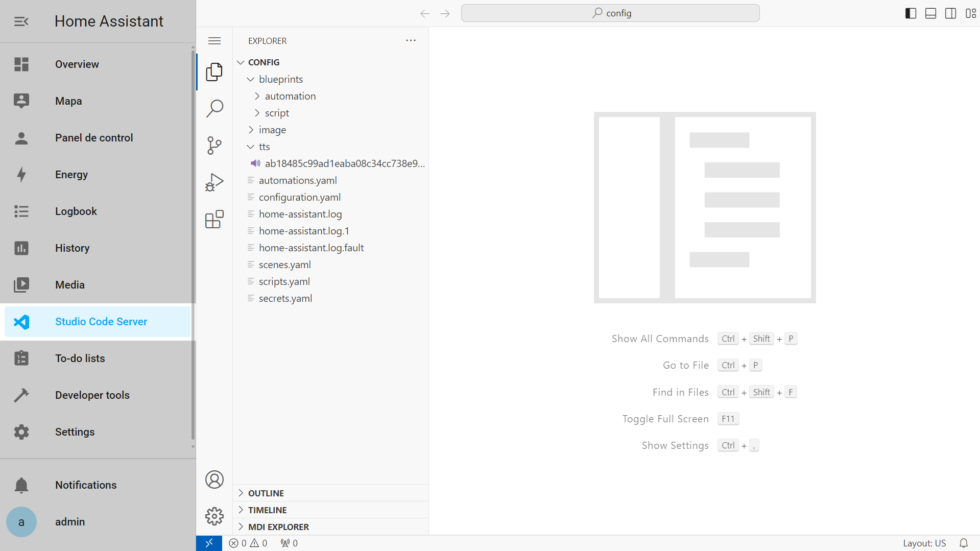The image size is (980, 551).
Task: Go back using the left arrow
Action: point(425,14)
